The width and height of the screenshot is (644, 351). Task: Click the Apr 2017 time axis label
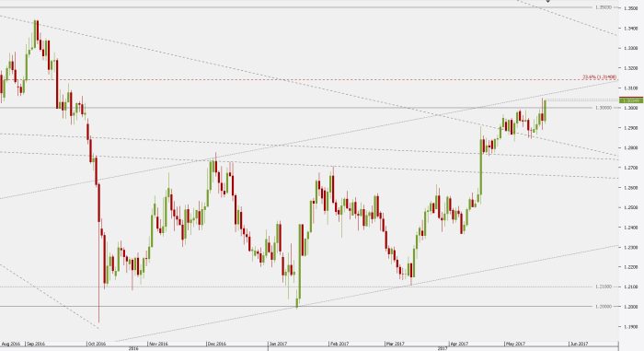459,344
